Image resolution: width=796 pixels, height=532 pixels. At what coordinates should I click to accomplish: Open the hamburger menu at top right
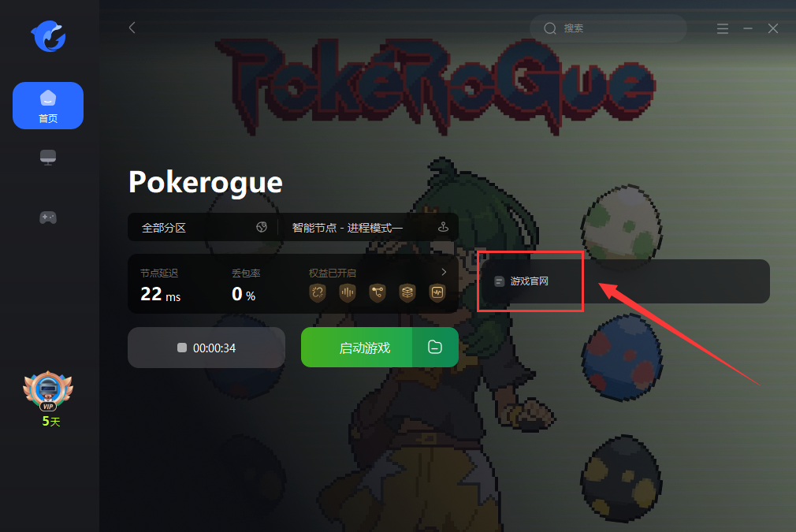coord(723,28)
